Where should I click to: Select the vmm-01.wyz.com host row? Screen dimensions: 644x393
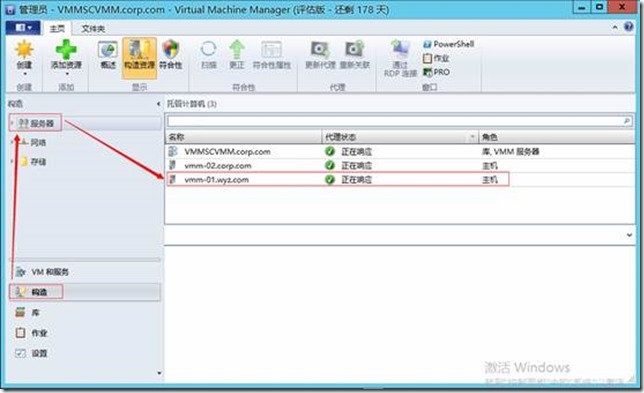400,179
